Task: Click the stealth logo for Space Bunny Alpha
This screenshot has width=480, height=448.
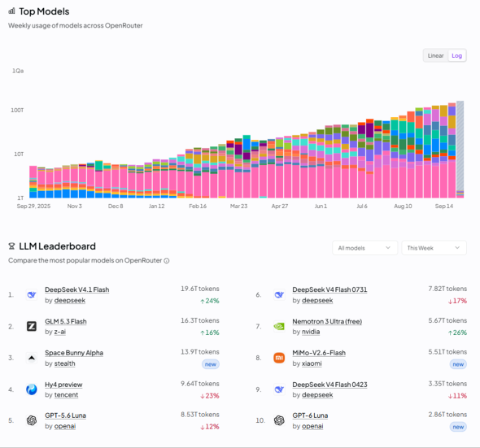Action: (32, 358)
